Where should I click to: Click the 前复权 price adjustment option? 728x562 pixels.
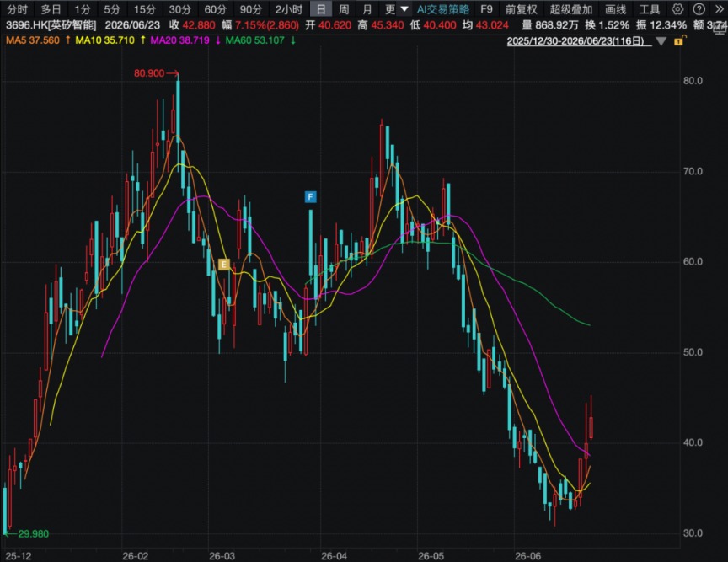pyautogui.click(x=522, y=9)
